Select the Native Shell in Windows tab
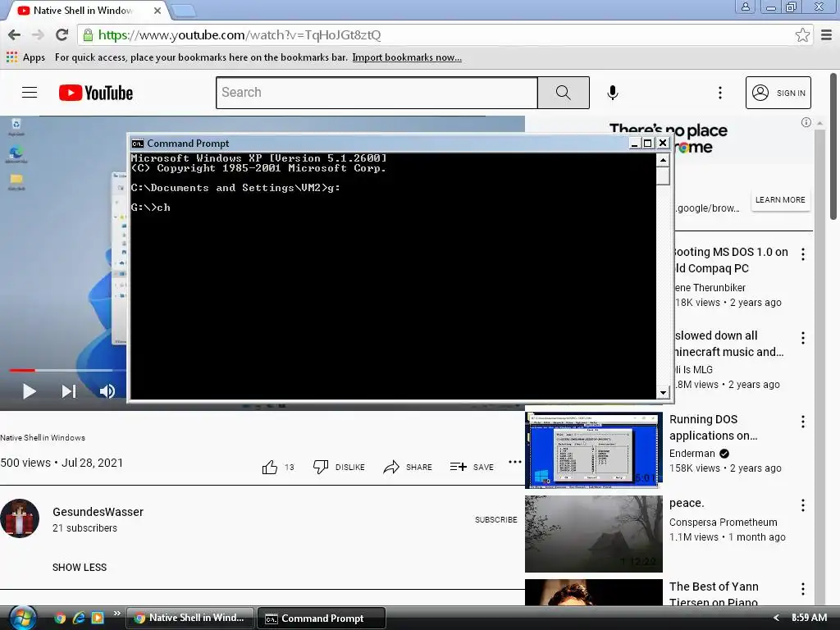840x630 pixels. pos(85,10)
